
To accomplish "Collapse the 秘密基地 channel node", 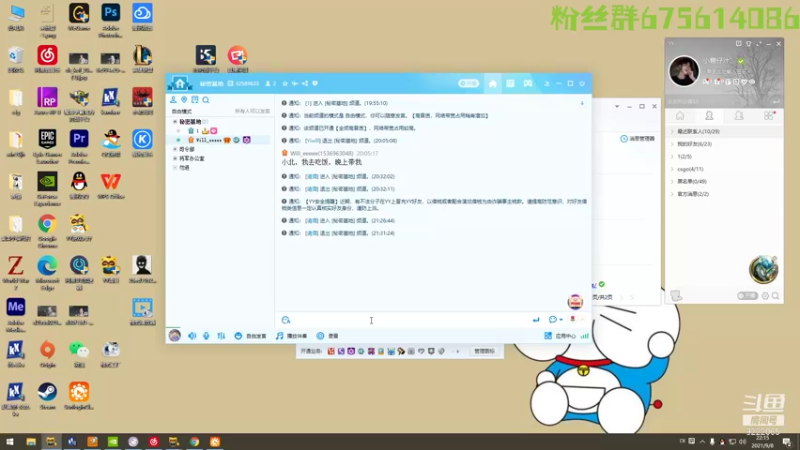I will point(175,122).
